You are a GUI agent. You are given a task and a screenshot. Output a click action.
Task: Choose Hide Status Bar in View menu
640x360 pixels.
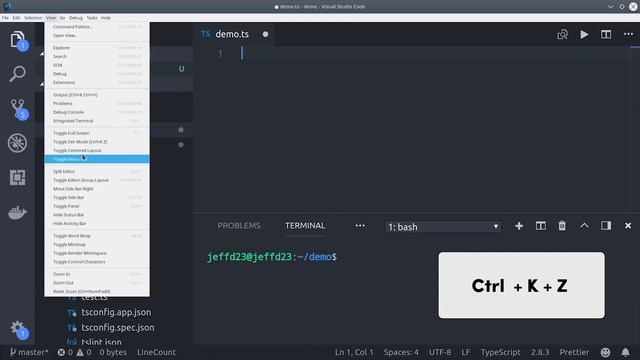[x=97, y=215]
